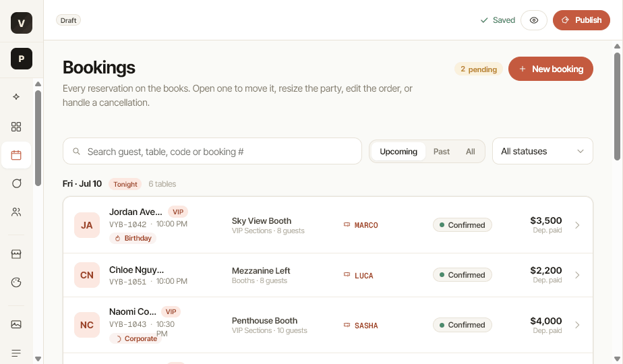The height and width of the screenshot is (364, 623).
Task: Click the Saved indicator
Action: (x=498, y=20)
